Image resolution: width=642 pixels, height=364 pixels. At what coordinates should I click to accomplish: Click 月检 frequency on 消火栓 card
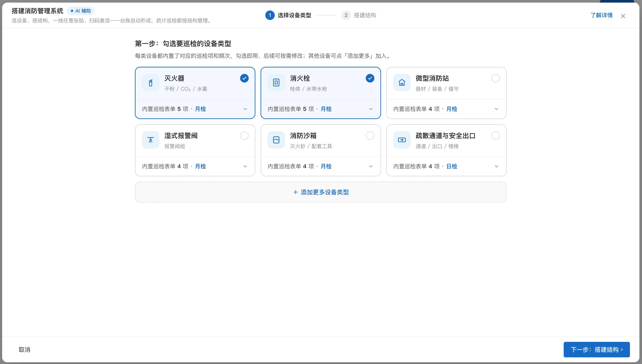[x=326, y=109]
